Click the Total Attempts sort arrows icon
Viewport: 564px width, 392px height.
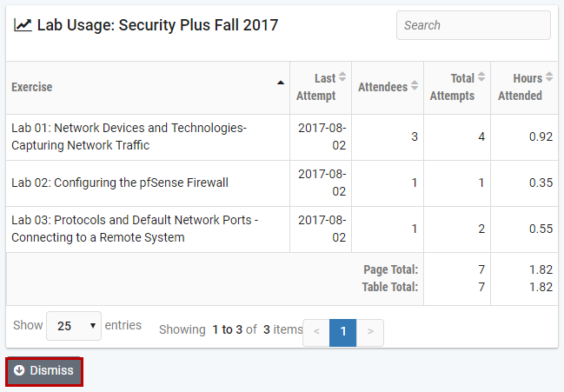[481, 77]
